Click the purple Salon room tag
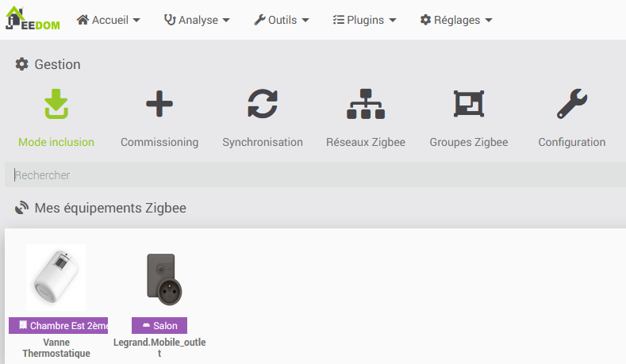The width and height of the screenshot is (626, 364). [159, 326]
